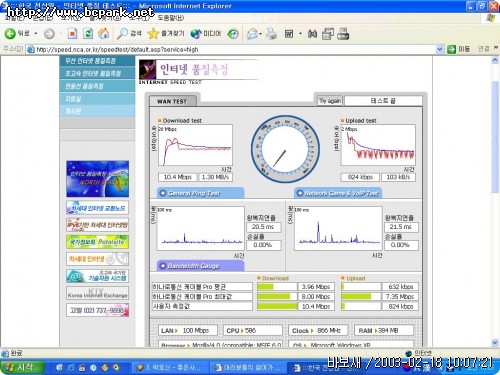Open the Media (미디어) globe icon

tap(196, 33)
